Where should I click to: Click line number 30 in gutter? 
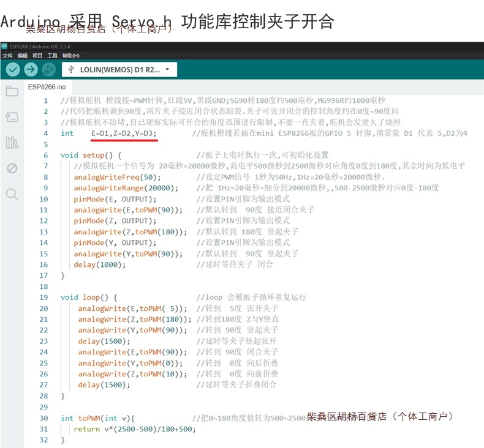coord(44,418)
